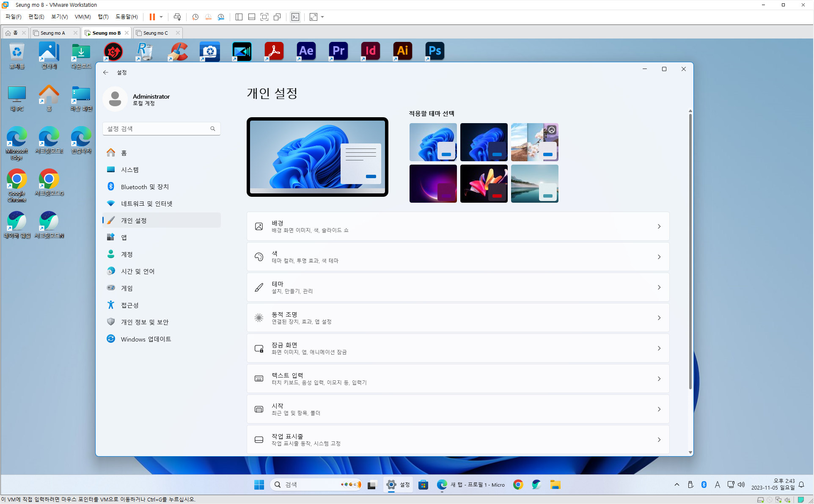The width and height of the screenshot is (814, 504).
Task: Click the Bluetooth icon in settings sidebar
Action: tap(111, 187)
